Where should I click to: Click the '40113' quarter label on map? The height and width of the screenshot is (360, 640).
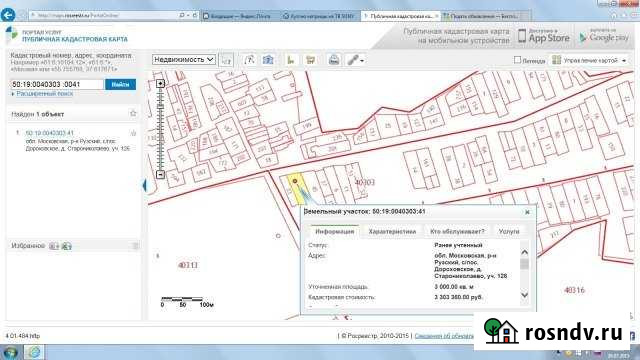tap(188, 265)
